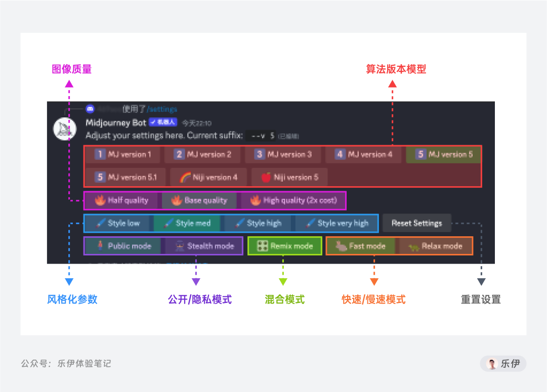Screen dimensions: 547x392
Task: Set Style low
Action: (117, 223)
